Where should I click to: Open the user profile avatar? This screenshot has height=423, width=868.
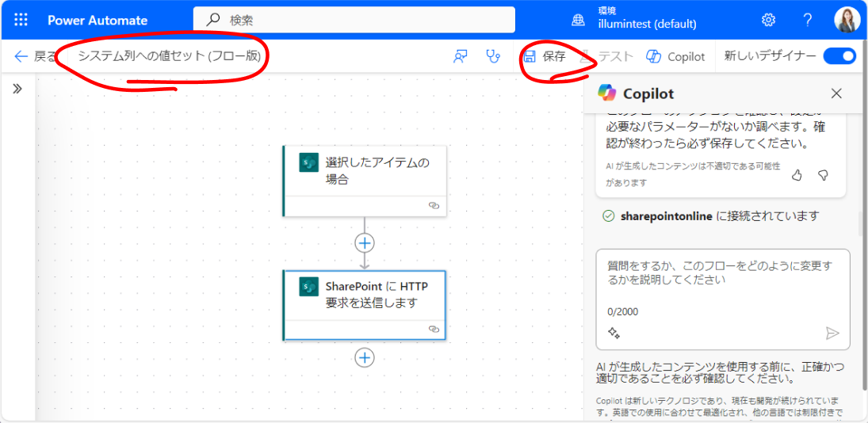tap(847, 21)
